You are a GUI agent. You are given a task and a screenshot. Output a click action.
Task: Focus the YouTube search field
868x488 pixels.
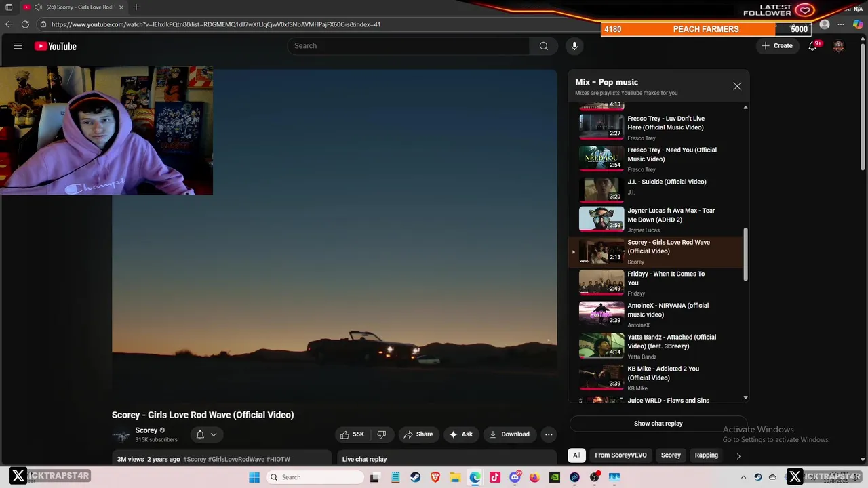pos(410,46)
